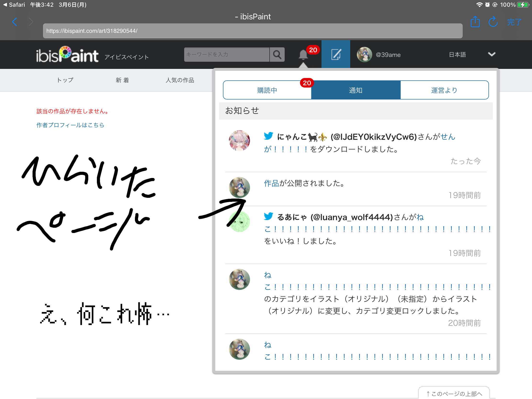Open the @39ame profile avatar
This screenshot has width=532, height=399.
click(x=364, y=55)
